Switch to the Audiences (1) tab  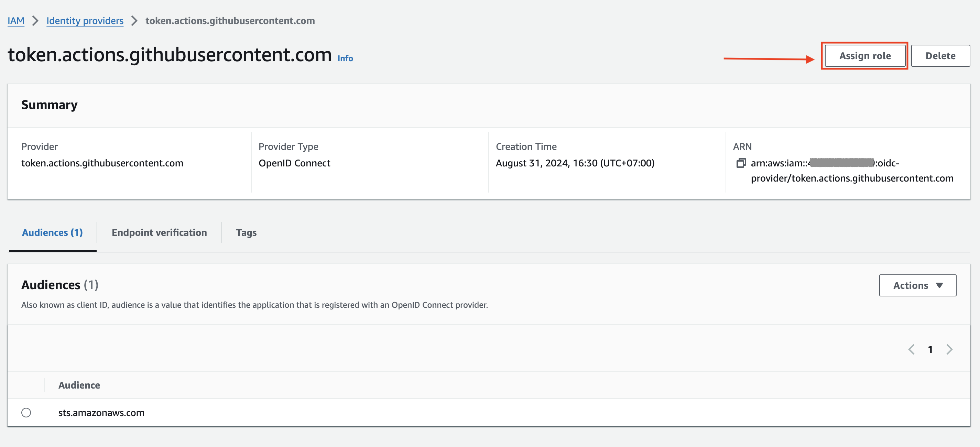[x=53, y=232]
